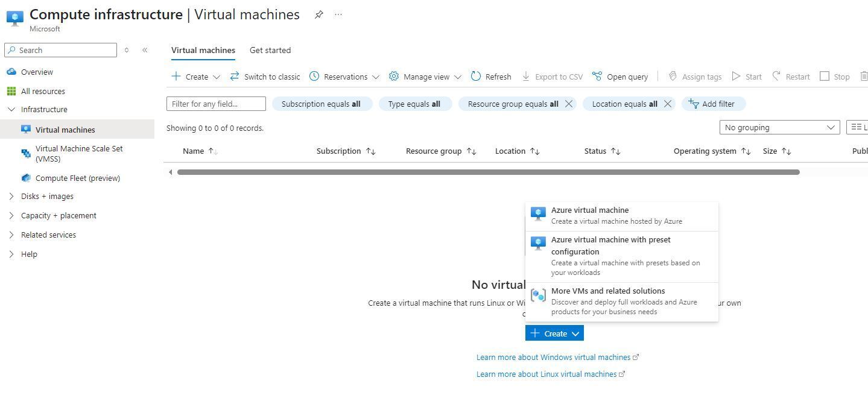
Task: Focus the sidebar Search box
Action: tap(60, 50)
